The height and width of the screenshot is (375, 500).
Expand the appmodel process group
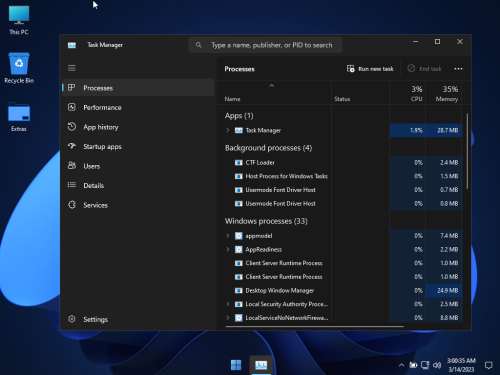[x=228, y=236]
